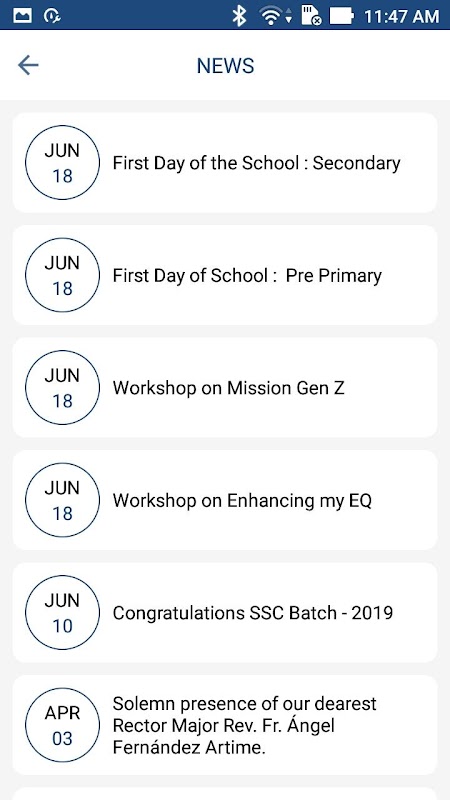
Task: Tap the Bluetooth status icon
Action: 239,15
